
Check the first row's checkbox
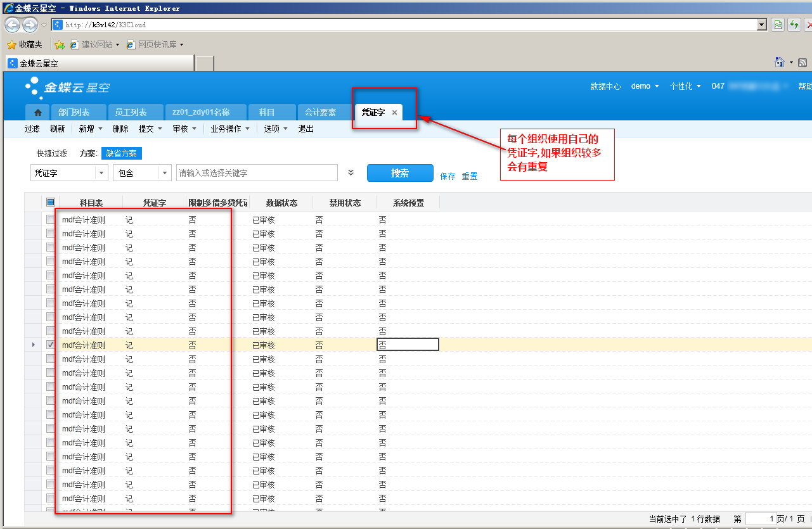point(51,219)
